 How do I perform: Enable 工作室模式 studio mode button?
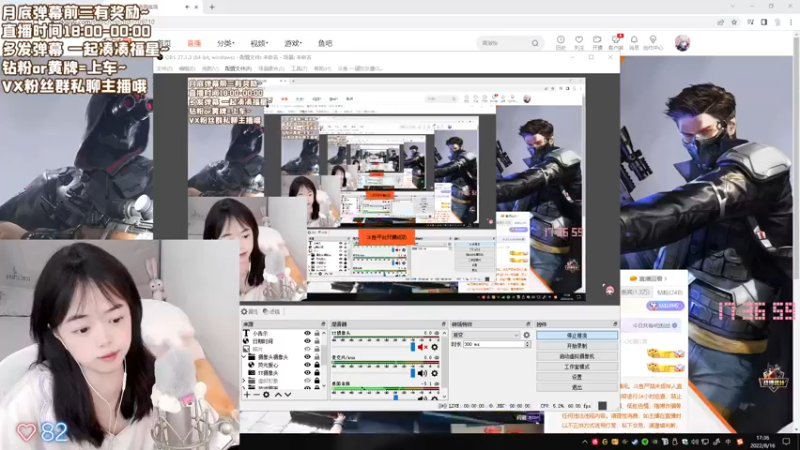tap(577, 367)
